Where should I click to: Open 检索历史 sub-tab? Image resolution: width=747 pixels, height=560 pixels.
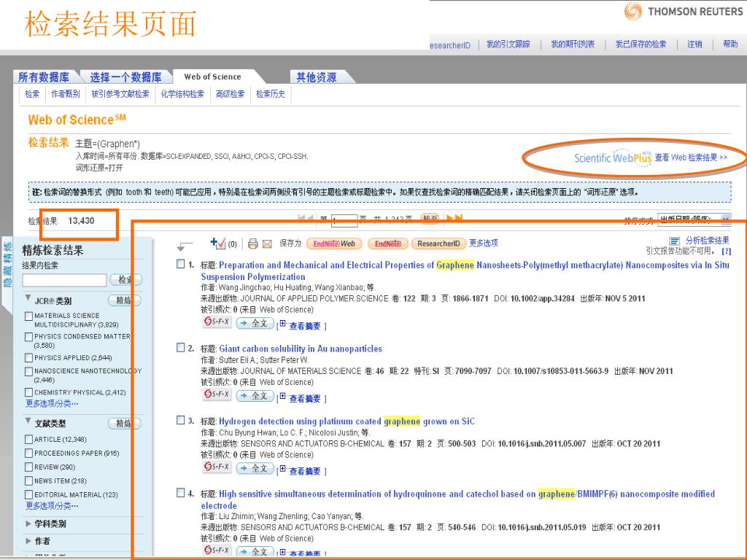click(271, 94)
